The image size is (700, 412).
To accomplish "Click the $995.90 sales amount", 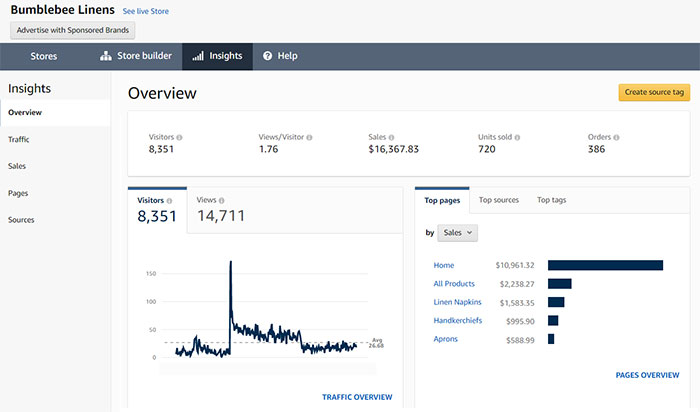I will click(520, 321).
